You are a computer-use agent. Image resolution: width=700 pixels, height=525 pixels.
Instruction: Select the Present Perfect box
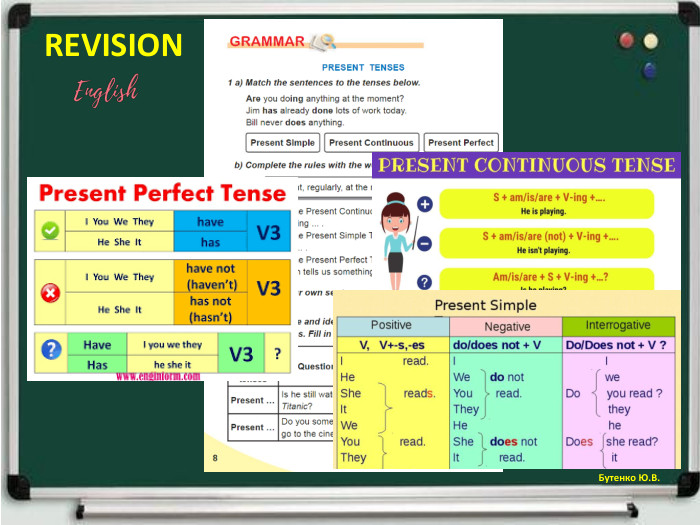pyautogui.click(x=461, y=143)
